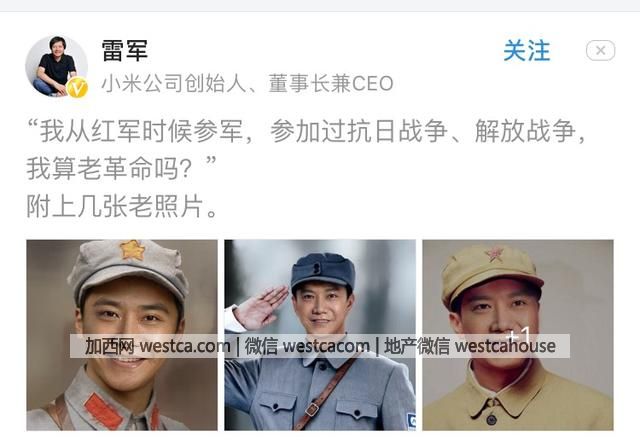The height and width of the screenshot is (446, 640).
Task: Click the gold V verified badge
Action: point(78,87)
